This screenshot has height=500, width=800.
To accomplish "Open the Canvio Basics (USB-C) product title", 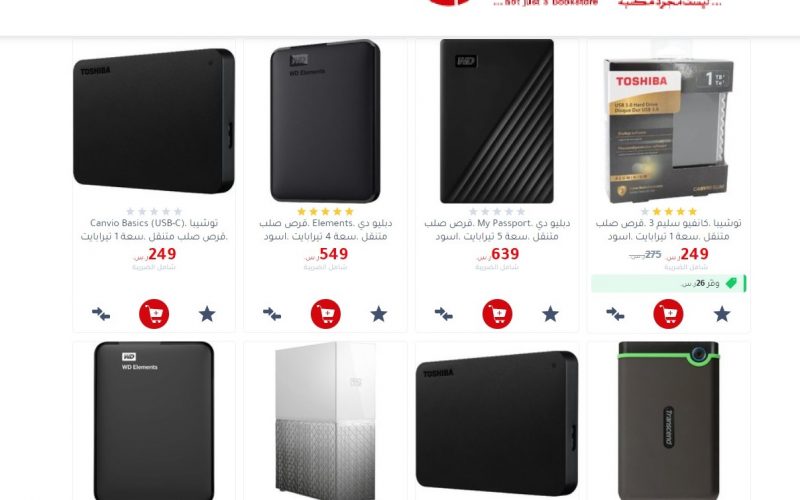I will pyautogui.click(x=154, y=230).
